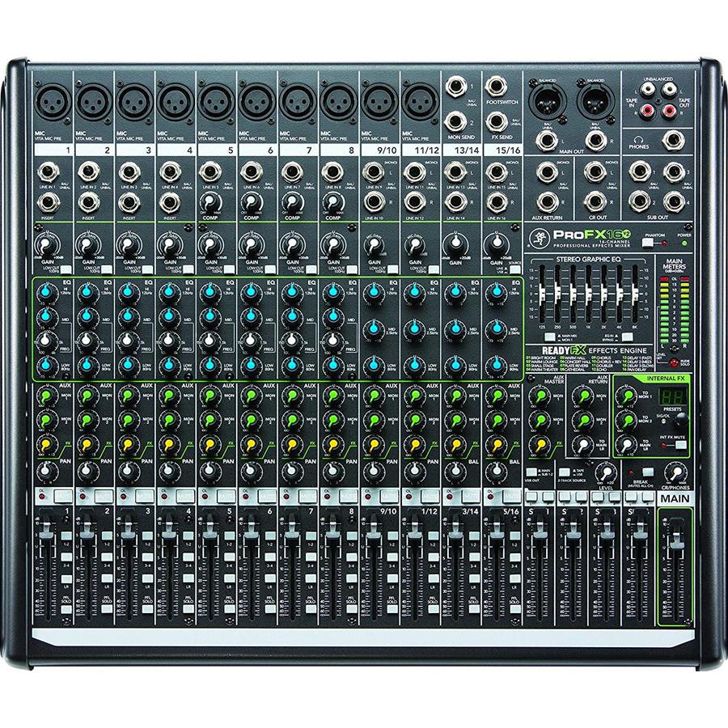Click the channel 9/10 fader
This screenshot has width=728, height=728.
tap(373, 531)
